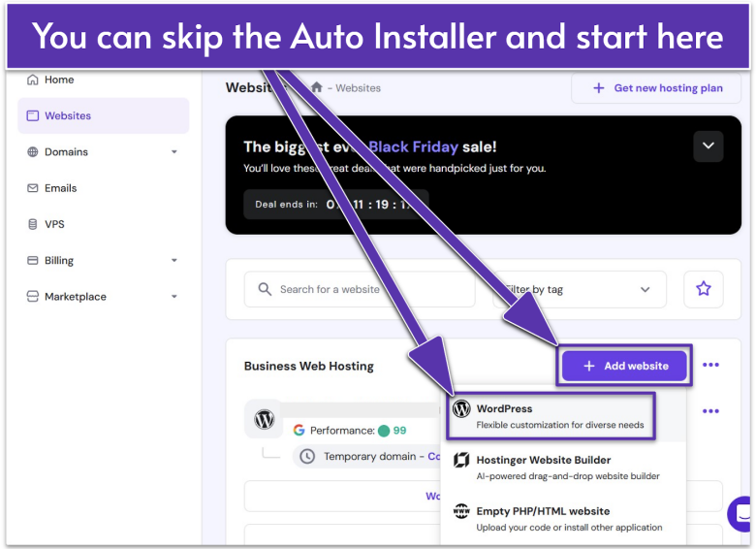Click the VPS database icon

click(x=32, y=224)
